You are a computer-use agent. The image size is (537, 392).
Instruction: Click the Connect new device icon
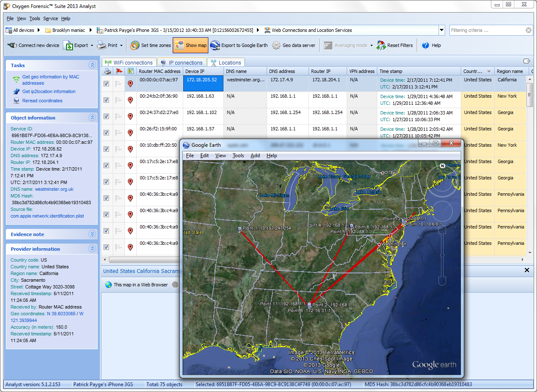12,45
